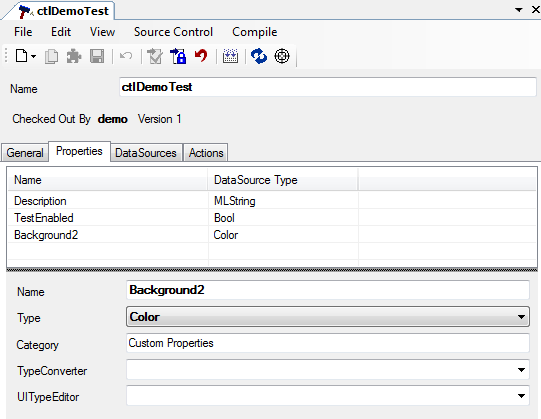Open the Compile menu
This screenshot has width=541, height=419.
(x=255, y=32)
